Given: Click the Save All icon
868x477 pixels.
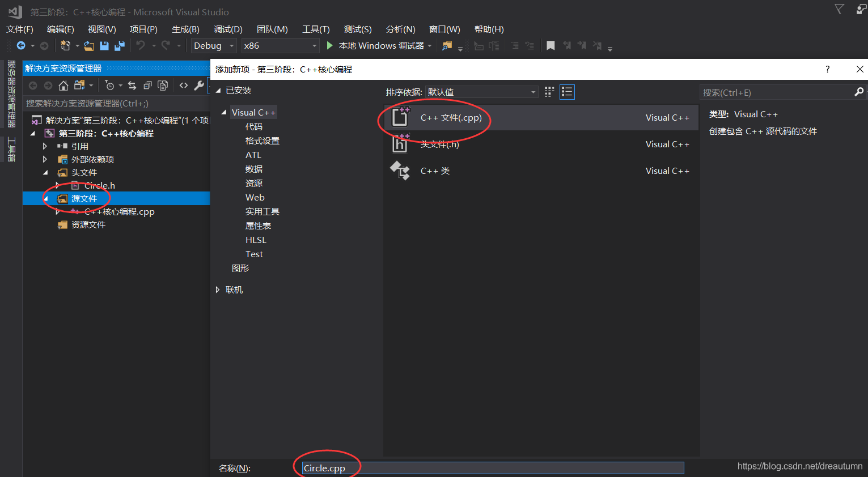Looking at the screenshot, I should pos(120,45).
